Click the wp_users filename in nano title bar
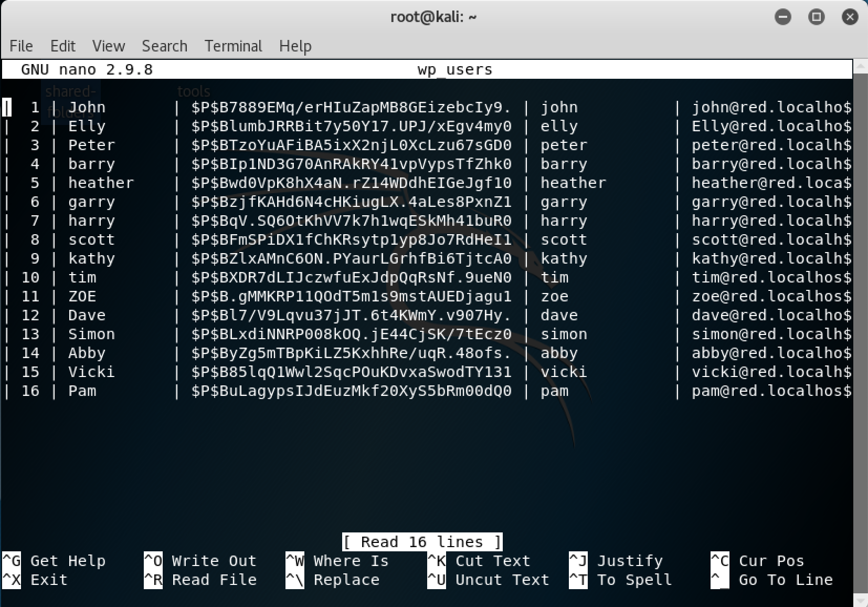This screenshot has height=607, width=868. pos(455,70)
